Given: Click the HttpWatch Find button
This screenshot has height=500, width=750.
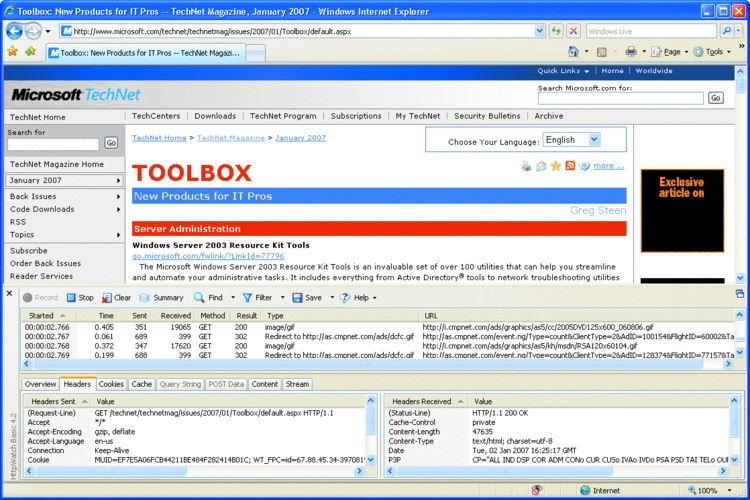Looking at the screenshot, I should coord(208,298).
